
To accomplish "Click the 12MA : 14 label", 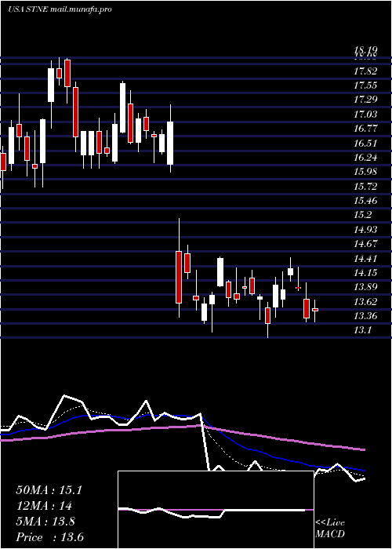I will click(44, 506).
